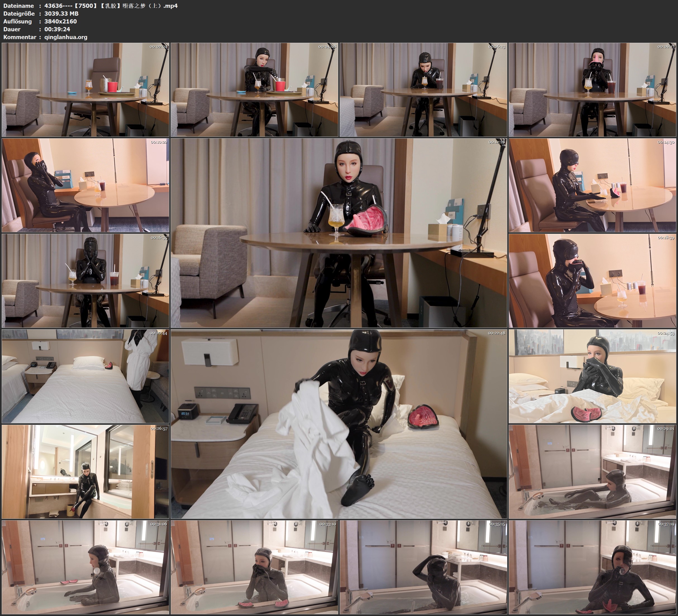The image size is (678, 616).
Task: Select the side-view frame at 00:10:22
Action: [85, 185]
